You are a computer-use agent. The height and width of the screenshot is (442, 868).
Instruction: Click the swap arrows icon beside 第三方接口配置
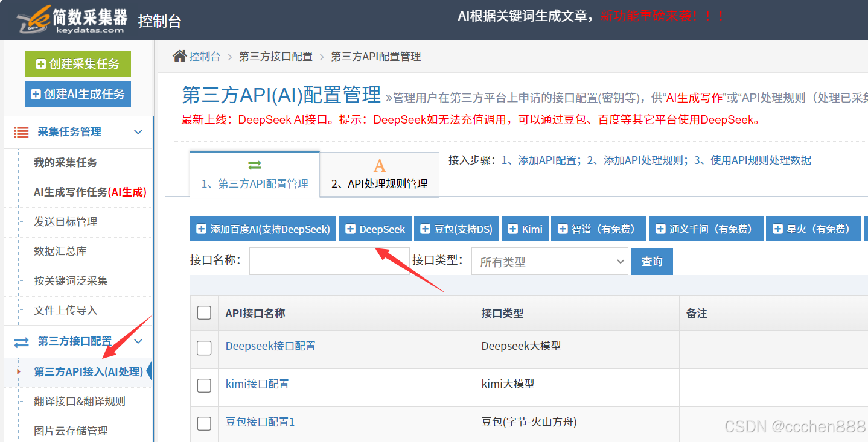tap(21, 342)
